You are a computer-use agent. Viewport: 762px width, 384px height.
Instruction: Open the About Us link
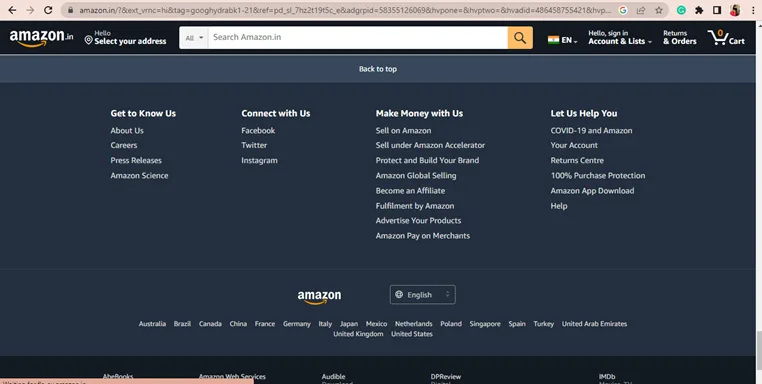127,130
